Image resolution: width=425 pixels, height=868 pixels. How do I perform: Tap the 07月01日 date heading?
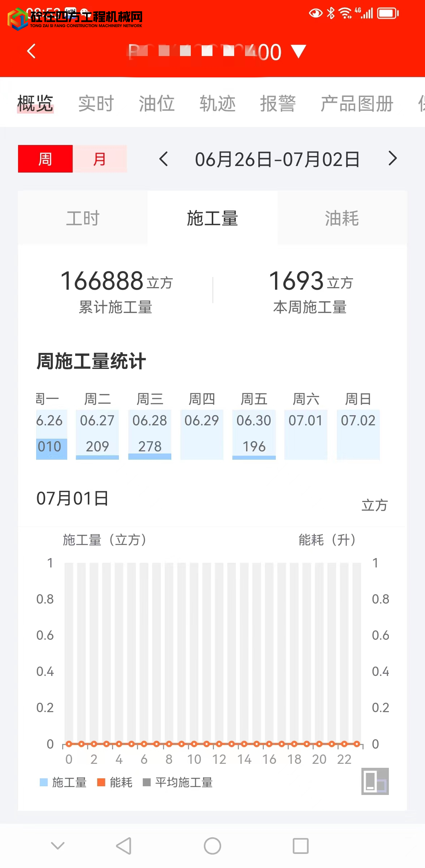coord(72,498)
